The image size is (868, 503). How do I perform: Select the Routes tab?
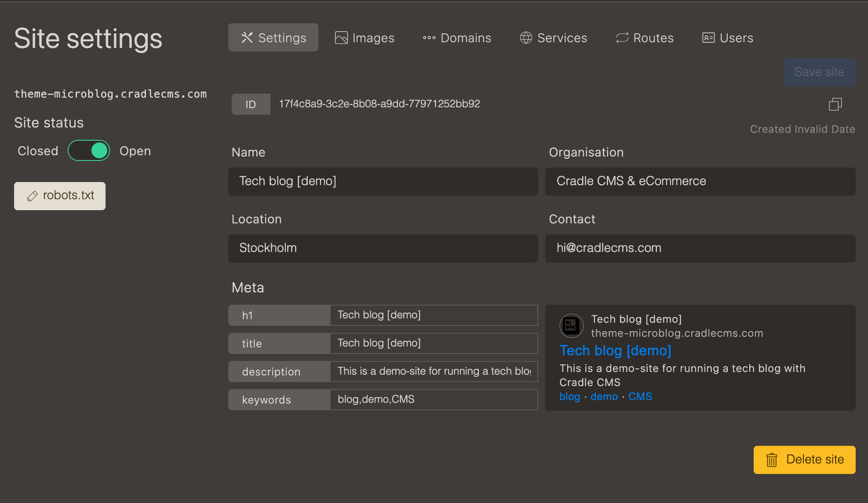coord(645,38)
